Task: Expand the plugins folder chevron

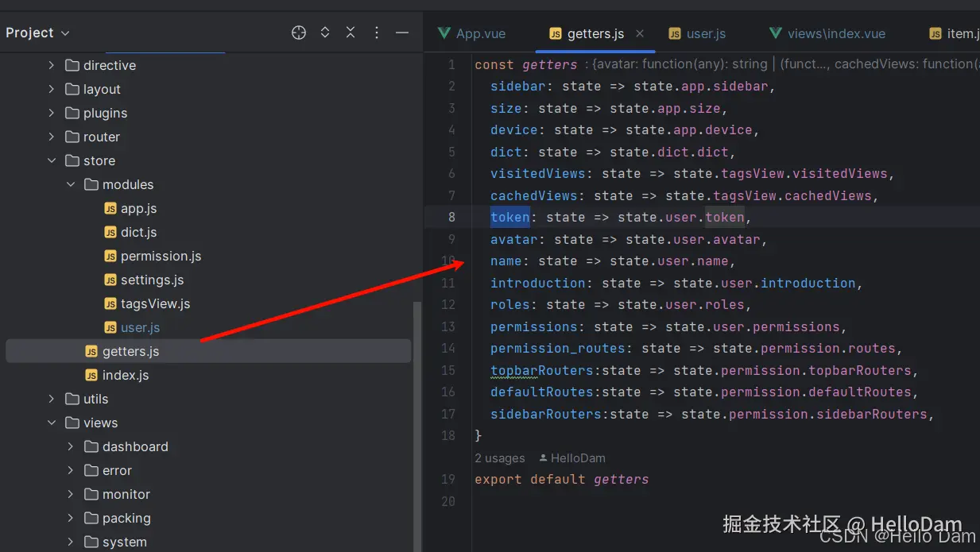Action: 52,113
